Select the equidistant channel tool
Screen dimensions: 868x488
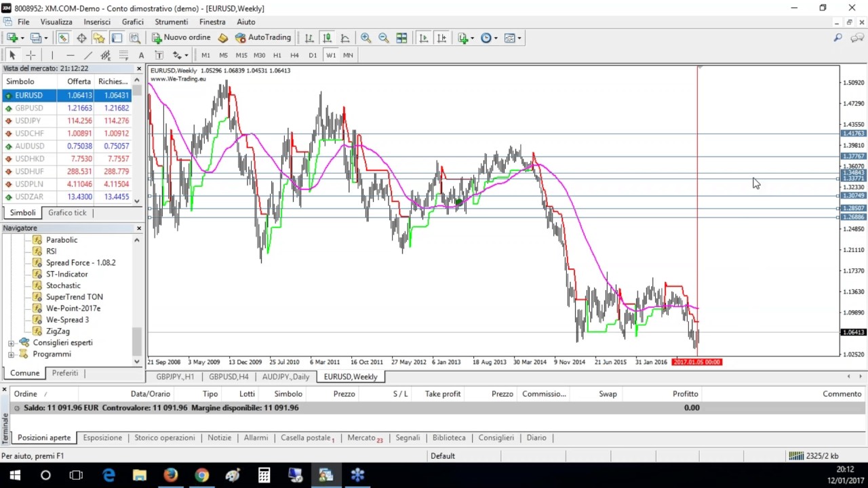click(105, 55)
